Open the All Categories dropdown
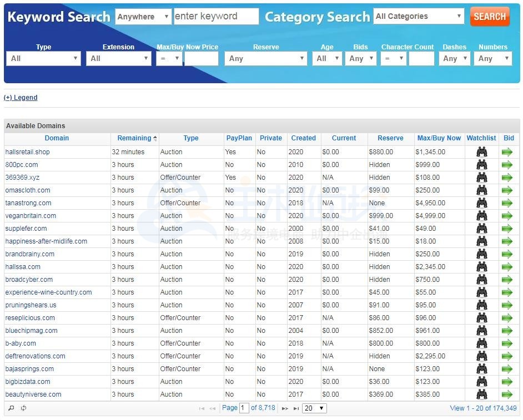 pyautogui.click(x=419, y=17)
